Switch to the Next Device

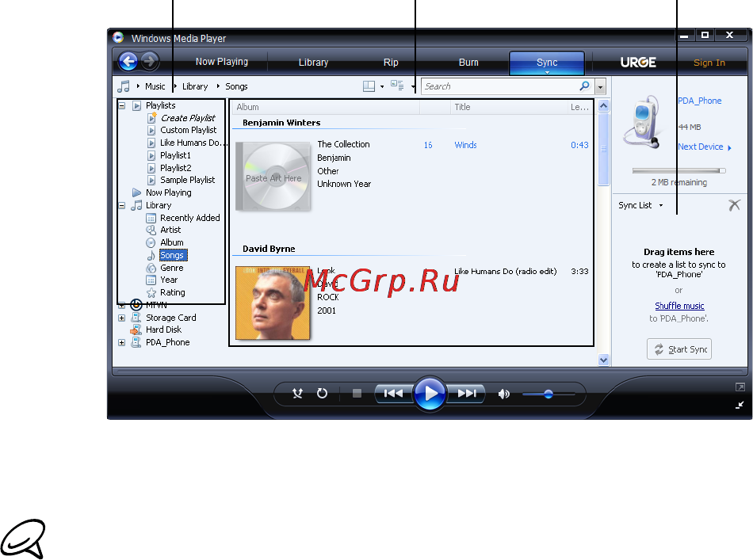[705, 147]
